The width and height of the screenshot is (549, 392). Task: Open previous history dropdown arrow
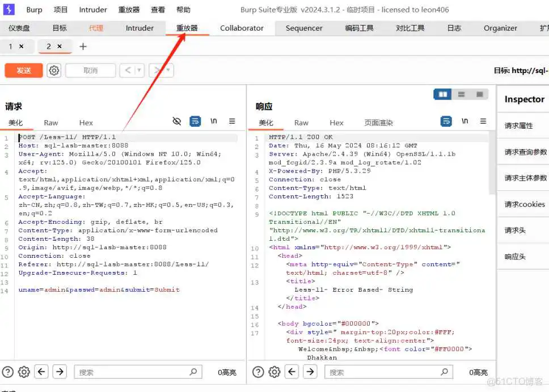coord(140,71)
